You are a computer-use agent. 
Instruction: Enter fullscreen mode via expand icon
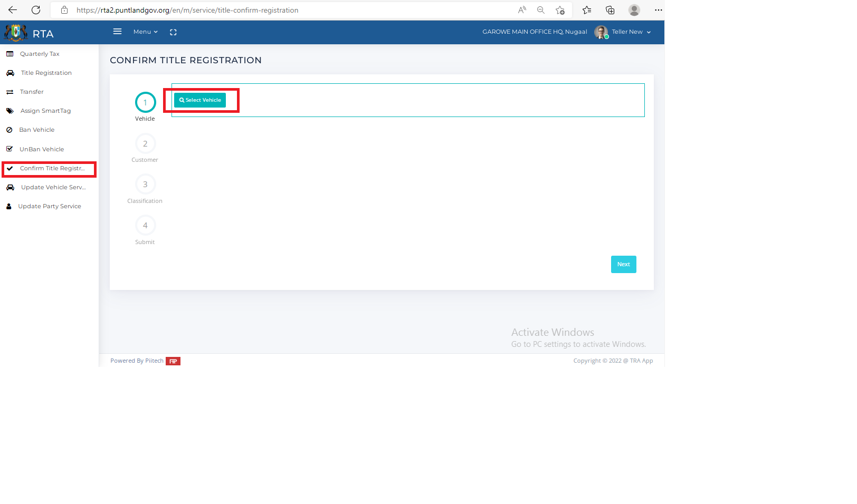point(173,32)
